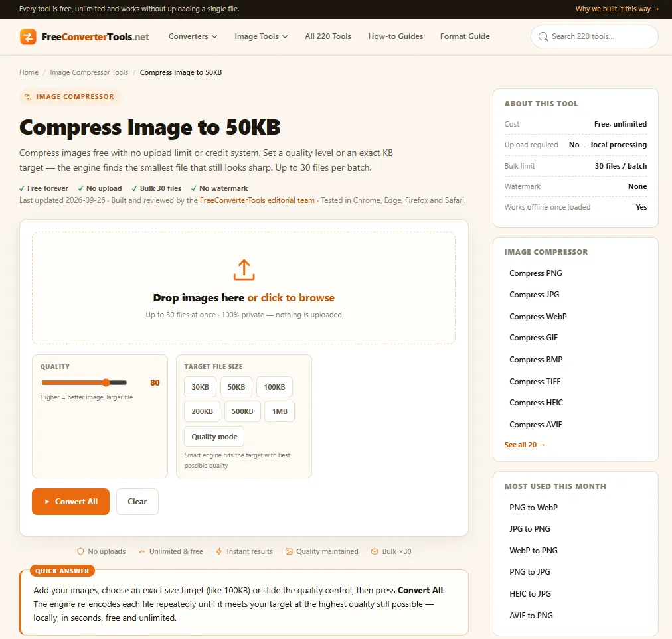The width and height of the screenshot is (672, 639).
Task: Click the Search 220 tools field
Action: [594, 37]
